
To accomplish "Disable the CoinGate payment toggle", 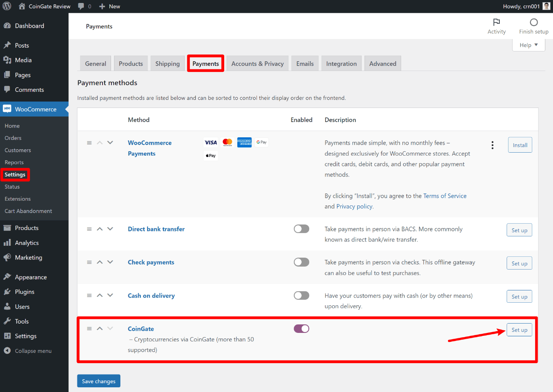I will (301, 328).
